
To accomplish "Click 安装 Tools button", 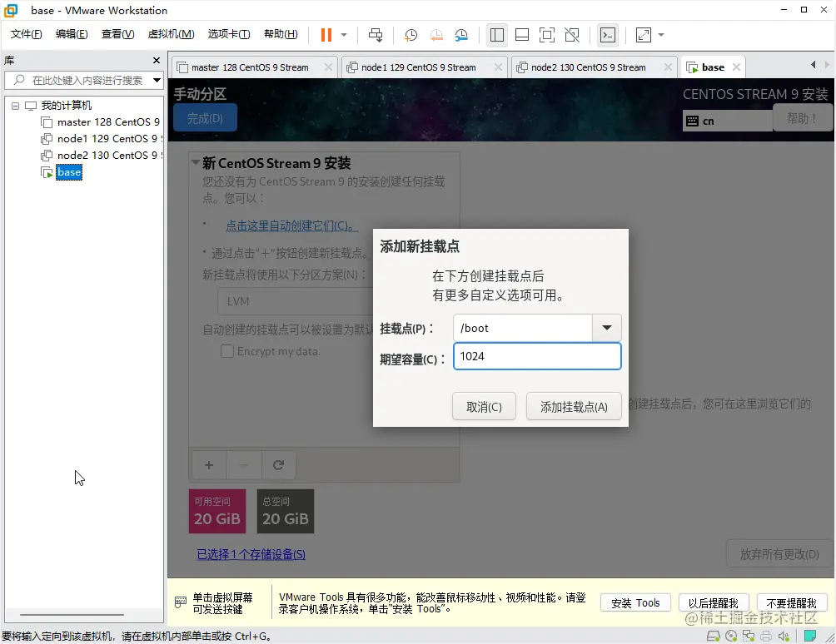I will 635,603.
